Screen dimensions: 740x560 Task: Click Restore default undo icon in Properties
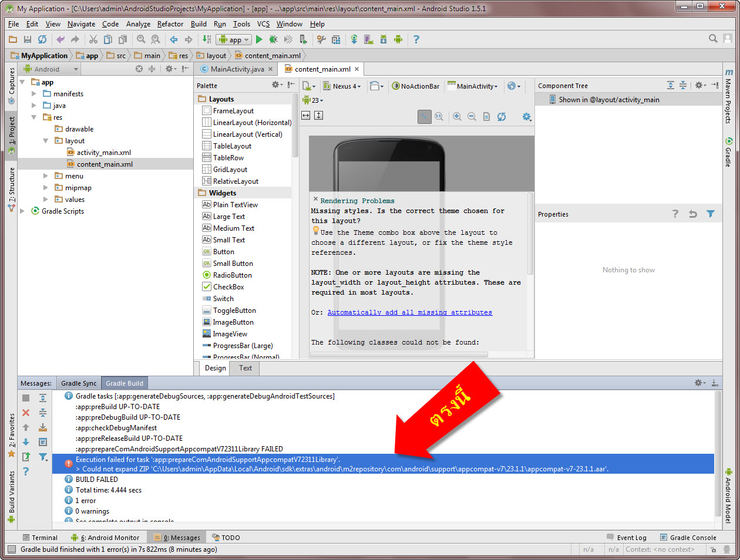(x=693, y=214)
